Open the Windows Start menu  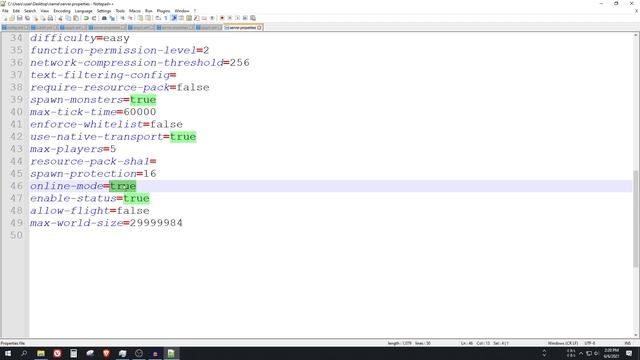point(8,353)
